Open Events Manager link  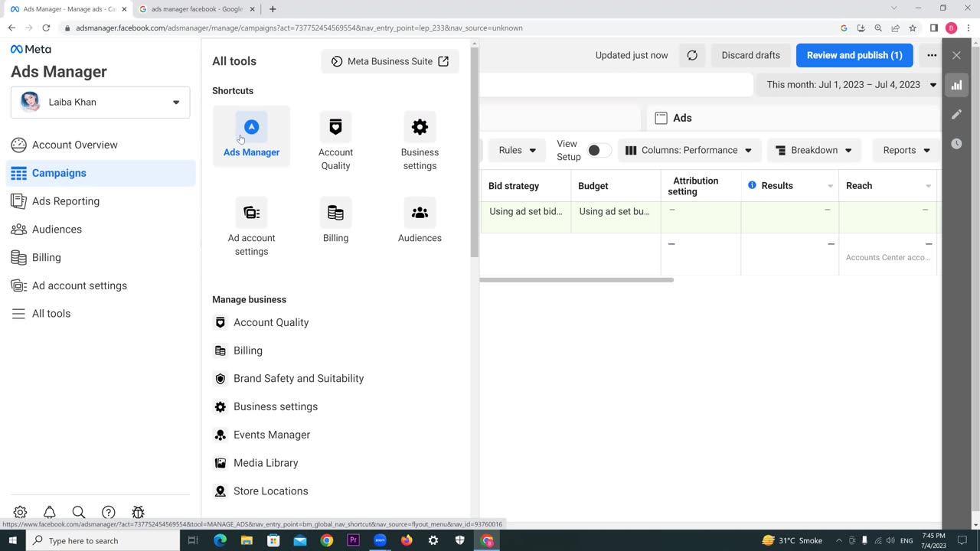click(x=272, y=435)
